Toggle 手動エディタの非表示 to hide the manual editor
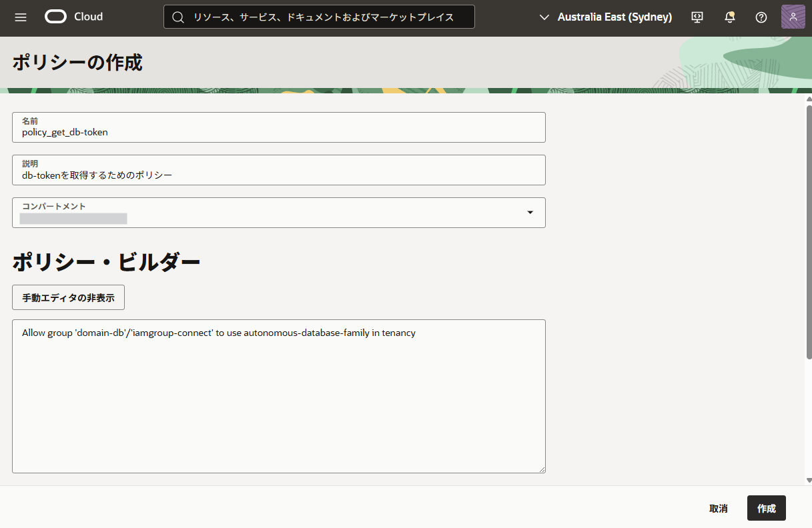Viewport: 812px width, 528px height. coord(68,297)
